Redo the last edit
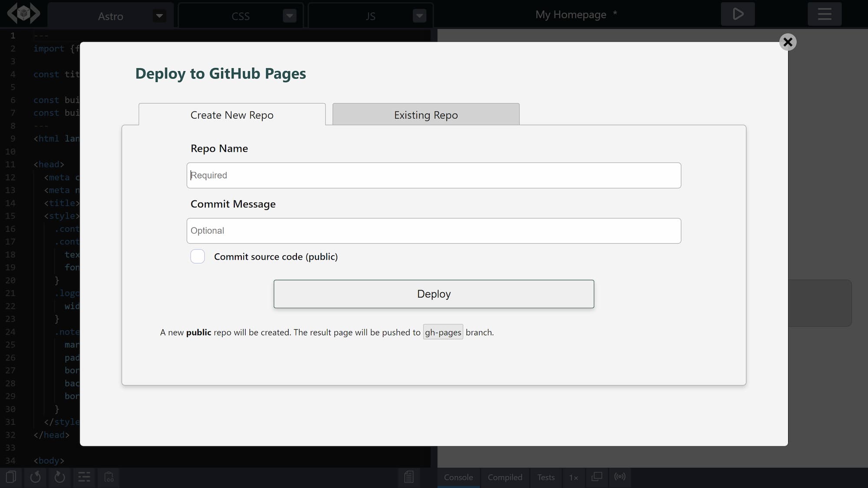The width and height of the screenshot is (868, 488). point(59,477)
